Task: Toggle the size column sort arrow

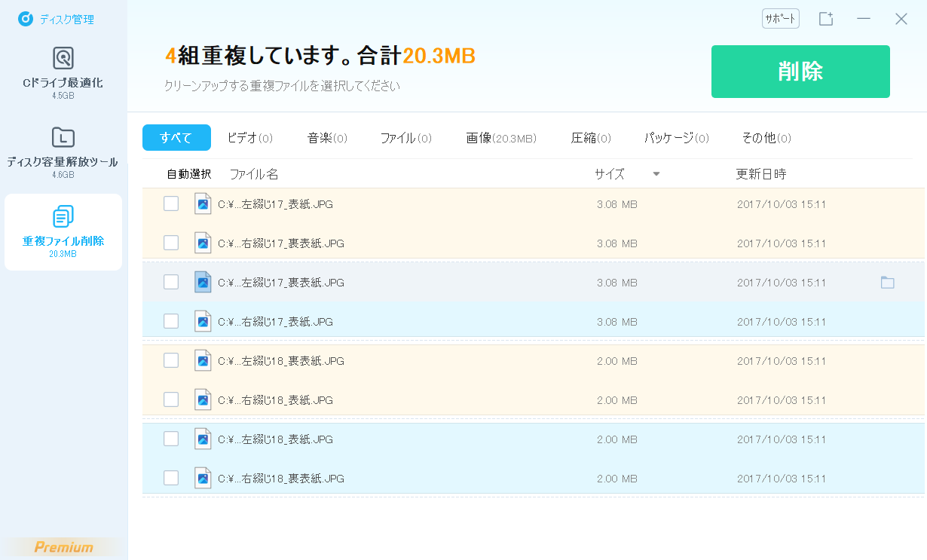Action: 656,174
